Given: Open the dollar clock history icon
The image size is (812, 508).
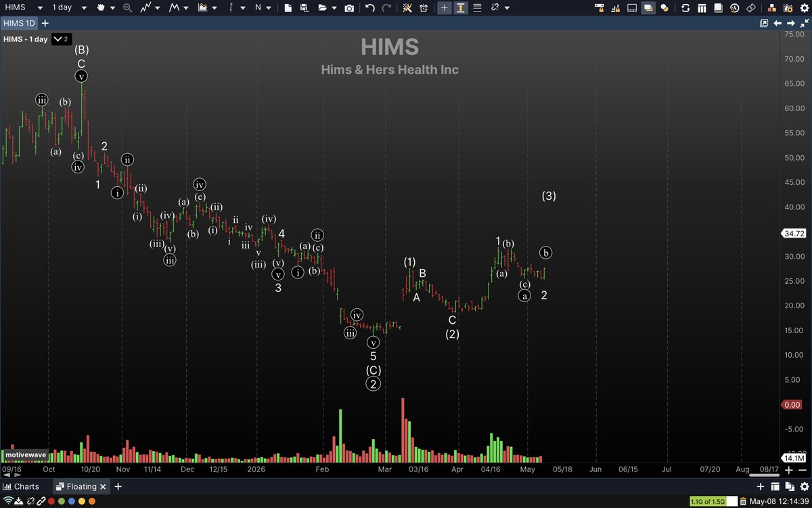Looking at the screenshot, I should 734,8.
